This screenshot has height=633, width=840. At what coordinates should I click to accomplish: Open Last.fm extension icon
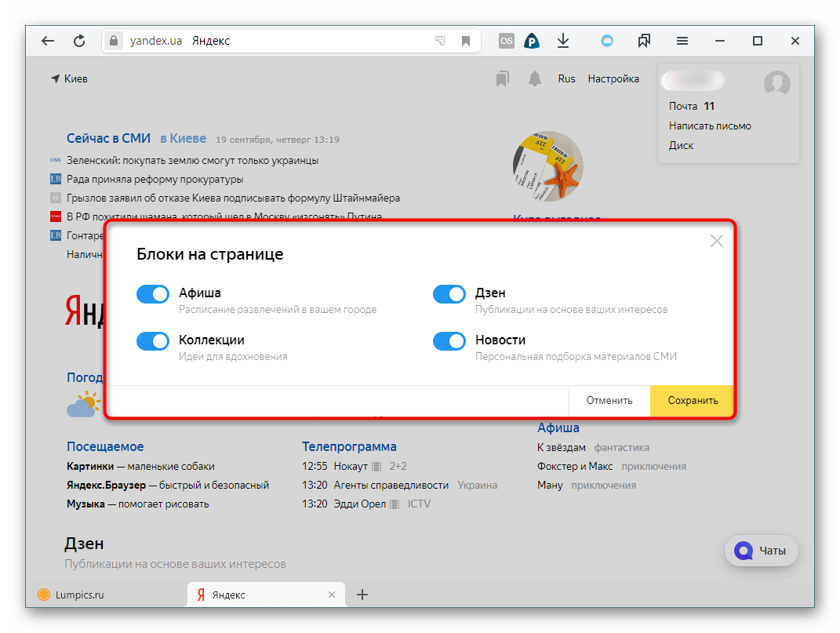507,42
